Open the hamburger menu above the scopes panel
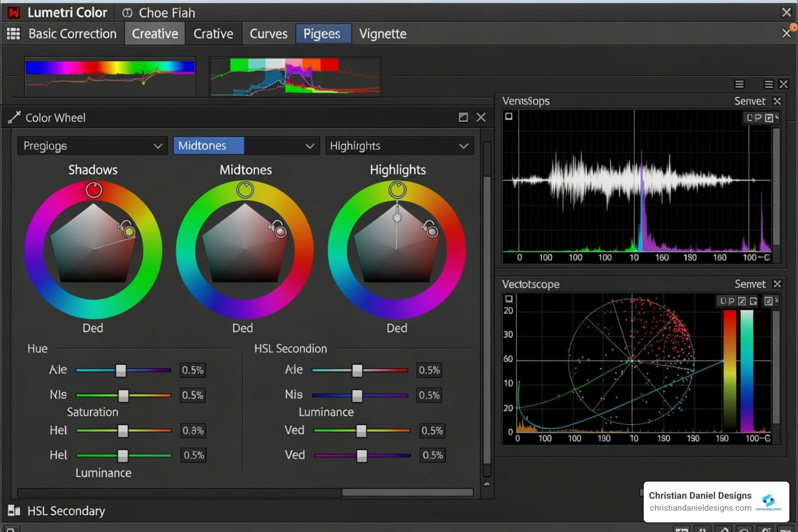Image resolution: width=798 pixels, height=532 pixels. click(x=739, y=84)
